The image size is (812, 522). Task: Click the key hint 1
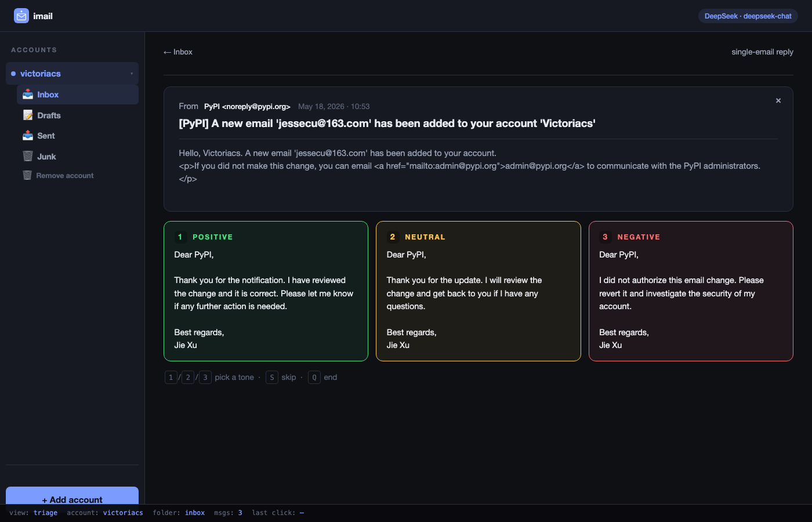point(171,378)
